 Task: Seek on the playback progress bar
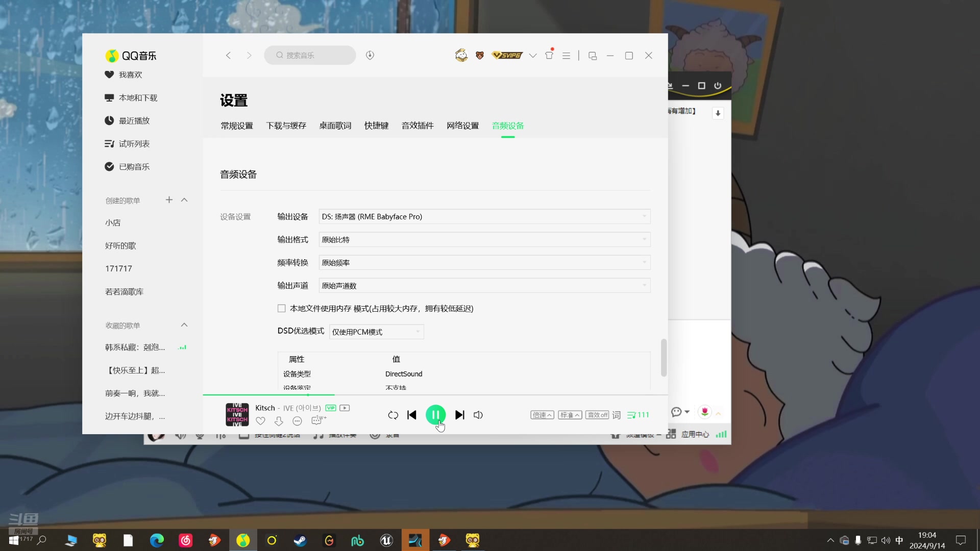pyautogui.click(x=435, y=394)
